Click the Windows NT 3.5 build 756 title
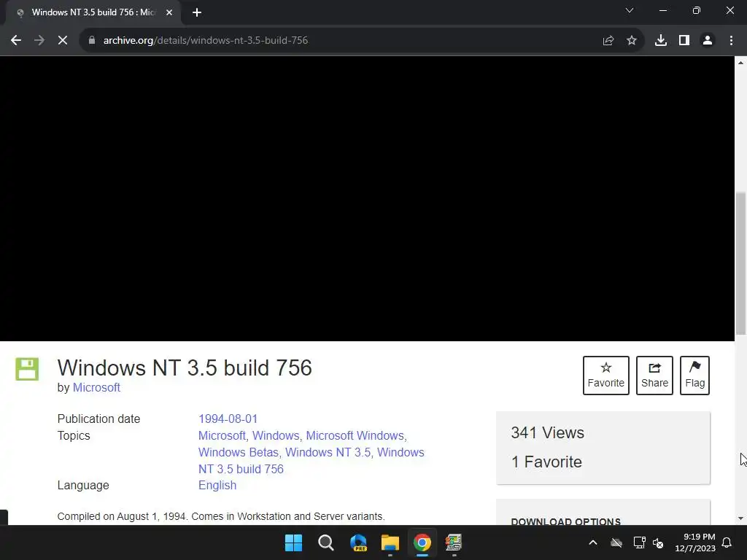The height and width of the screenshot is (560, 747). [185, 367]
